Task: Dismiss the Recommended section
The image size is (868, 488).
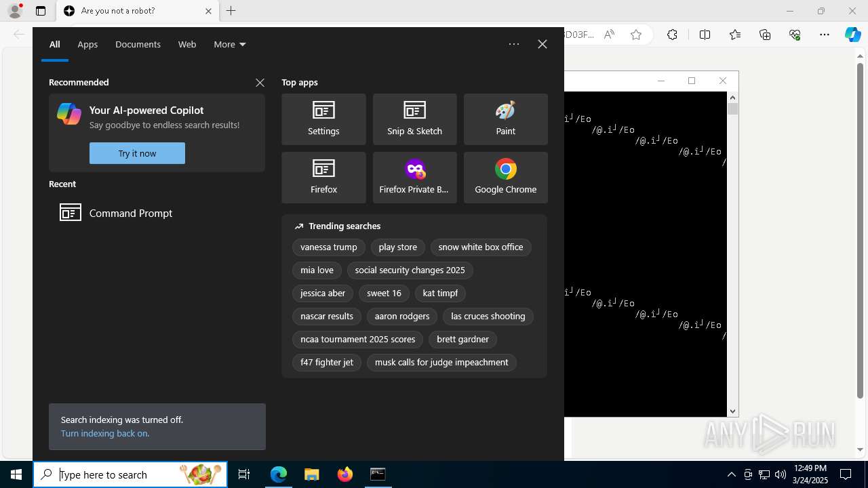Action: (x=260, y=83)
